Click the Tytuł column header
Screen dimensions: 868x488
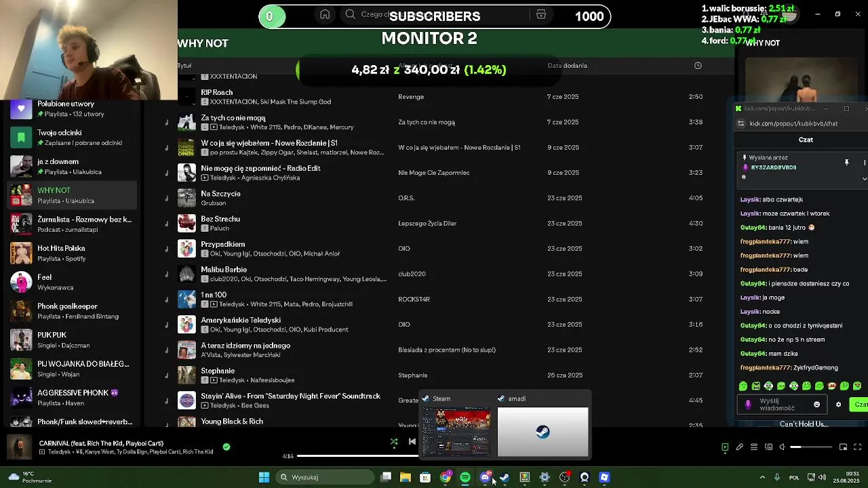184,66
